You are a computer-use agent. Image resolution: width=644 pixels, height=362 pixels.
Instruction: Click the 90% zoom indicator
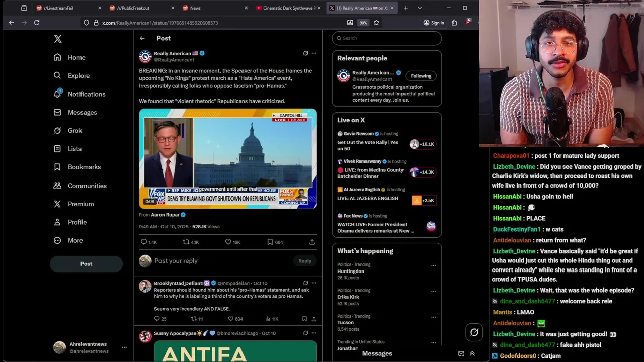coord(363,23)
